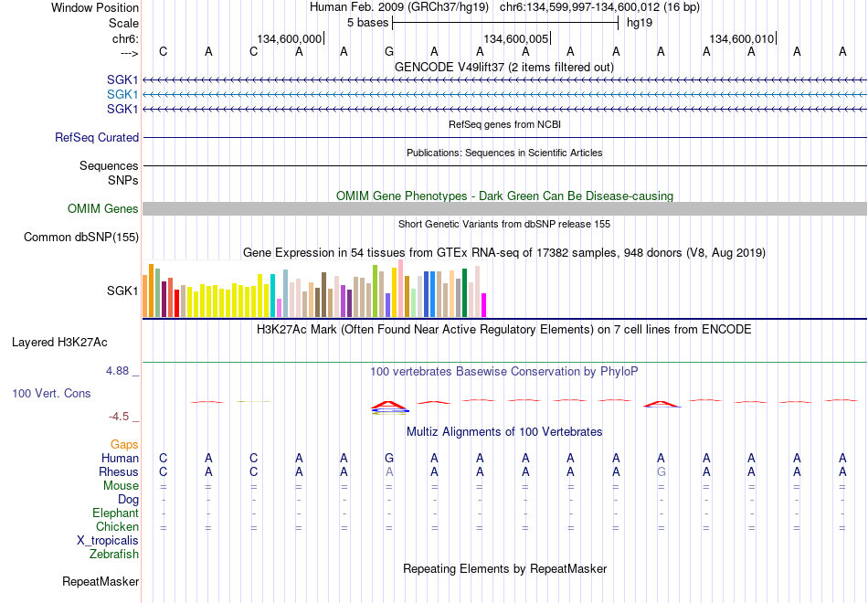Click the RepeatMasker track label

(x=101, y=581)
